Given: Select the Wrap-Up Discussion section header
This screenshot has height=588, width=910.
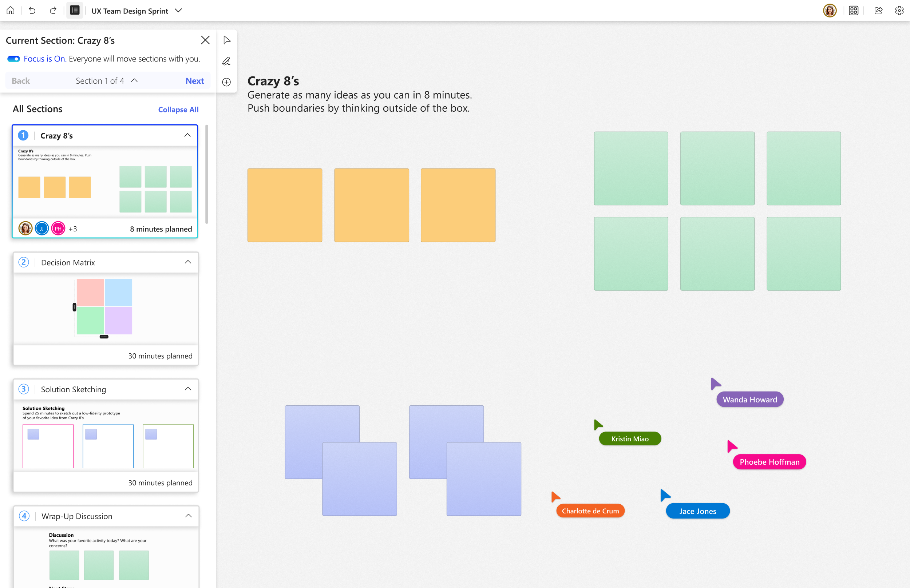Looking at the screenshot, I should click(77, 516).
